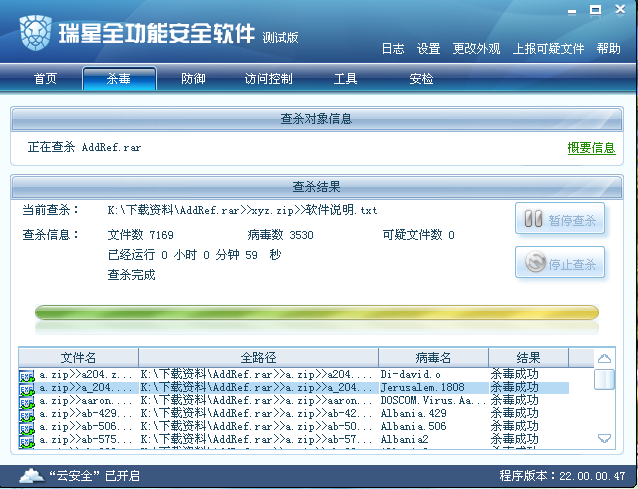Sort by 病毒名 column header
The image size is (638, 489).
pyautogui.click(x=433, y=358)
